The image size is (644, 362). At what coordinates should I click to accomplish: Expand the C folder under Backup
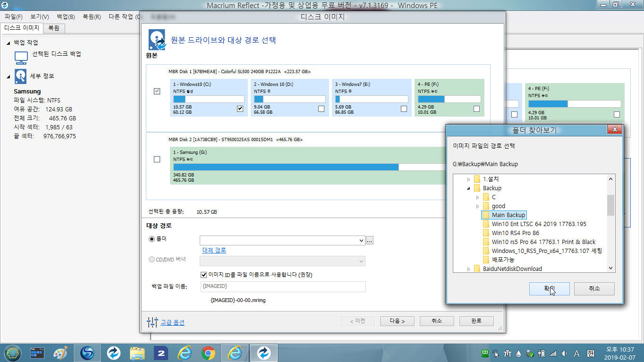[478, 197]
